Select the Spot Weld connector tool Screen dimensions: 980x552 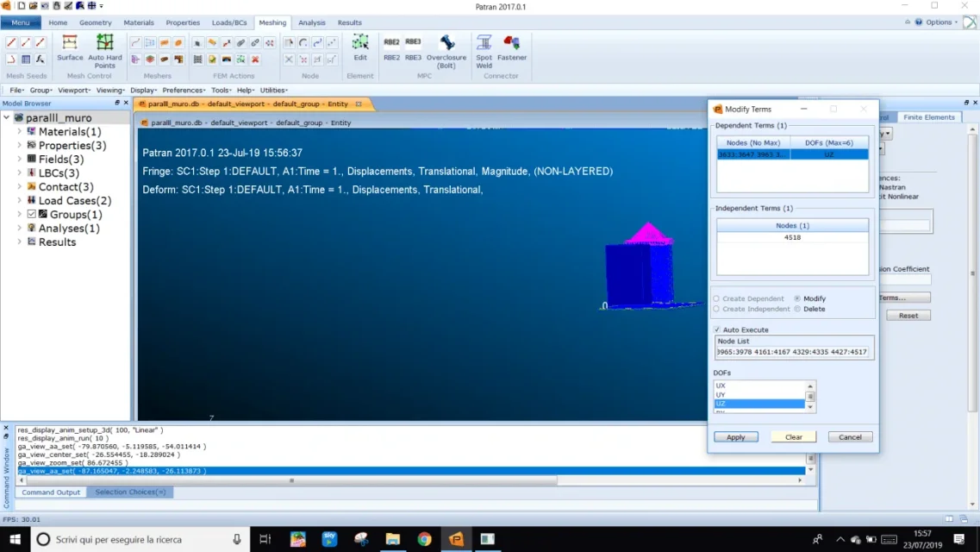point(484,51)
